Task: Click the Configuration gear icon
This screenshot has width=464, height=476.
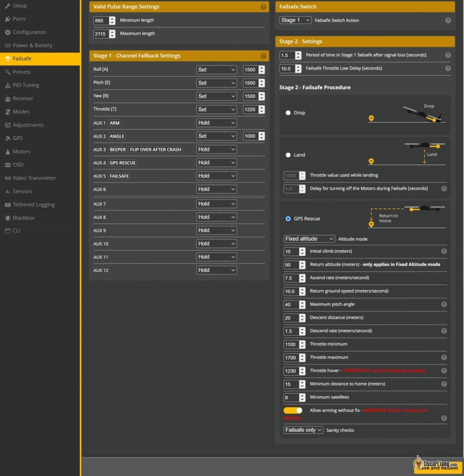Action: click(x=7, y=32)
